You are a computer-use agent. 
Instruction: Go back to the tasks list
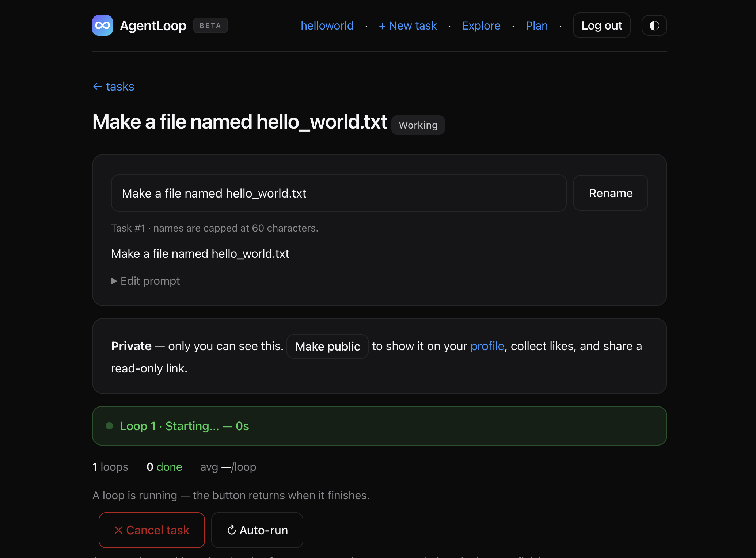(x=114, y=87)
